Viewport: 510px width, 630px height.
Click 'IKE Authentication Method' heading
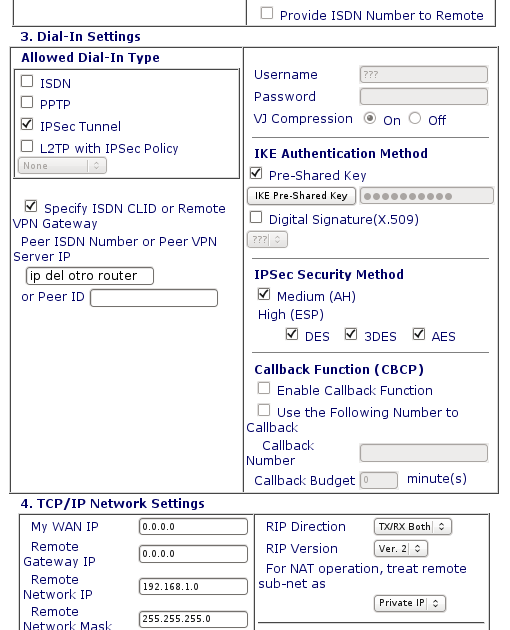tap(341, 153)
